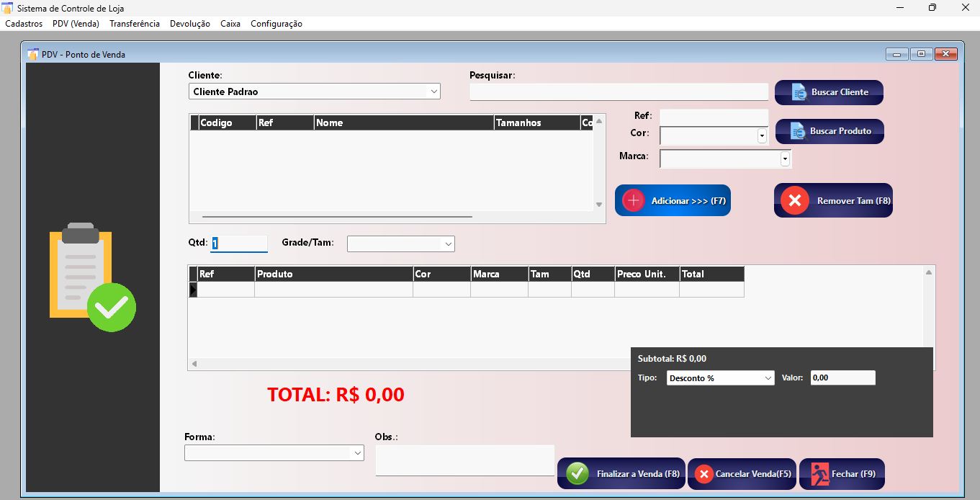
Task: Click the Obs. notes text box
Action: pos(464,460)
